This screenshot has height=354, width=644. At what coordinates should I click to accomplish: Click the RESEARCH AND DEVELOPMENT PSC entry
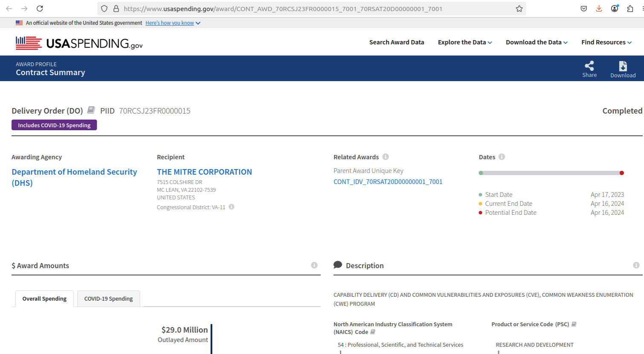point(534,345)
